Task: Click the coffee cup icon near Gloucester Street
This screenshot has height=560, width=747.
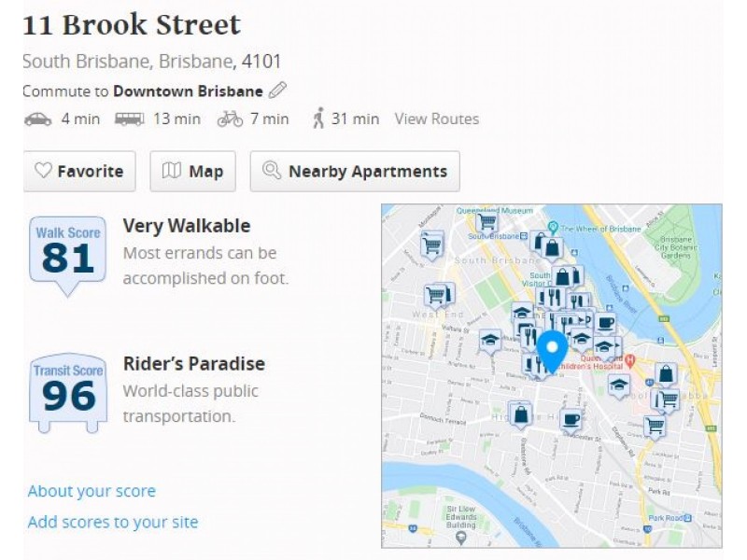Action: coord(571,418)
